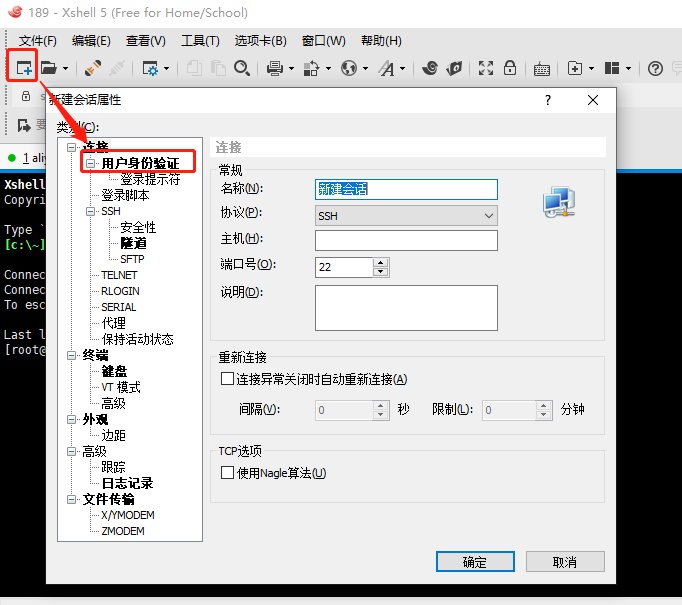
Task: Open the arrow beside the Font icon
Action: [x=402, y=69]
